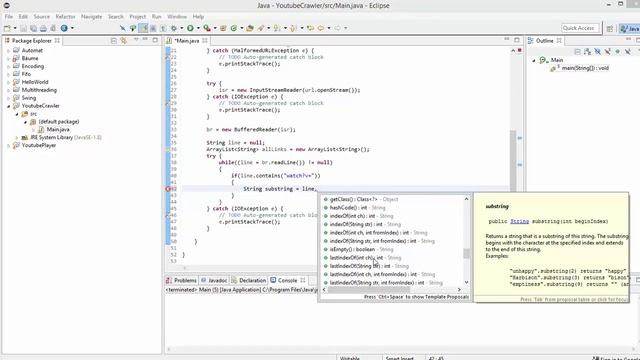The height and width of the screenshot is (360, 640).
Task: Open the Window menu
Action: (177, 17)
